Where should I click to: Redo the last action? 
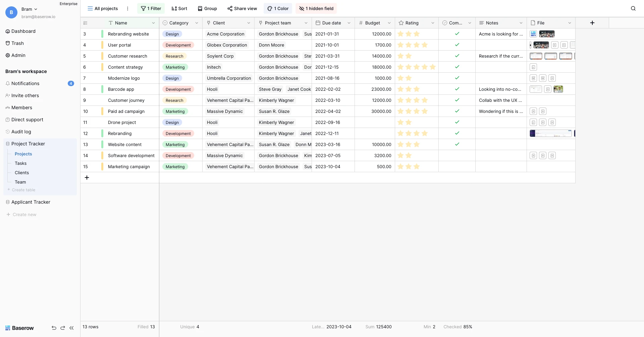tap(63, 328)
